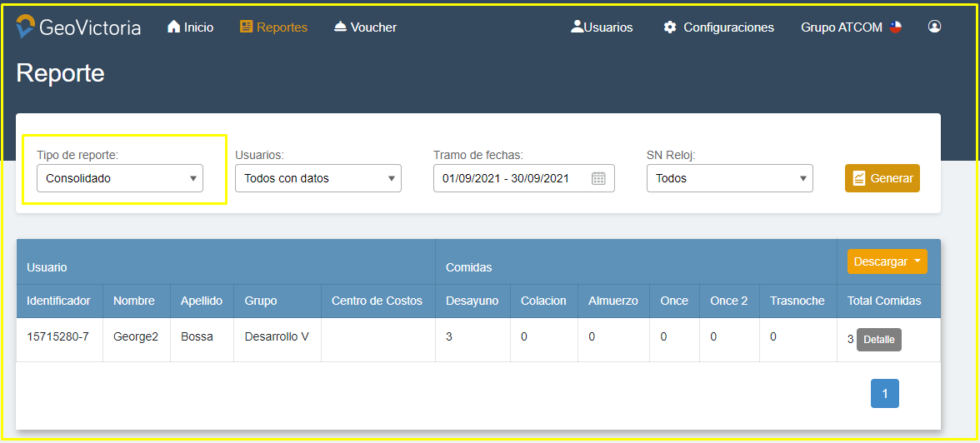This screenshot has width=980, height=443.
Task: Click the Tramo de fechas date field
Action: 513,178
